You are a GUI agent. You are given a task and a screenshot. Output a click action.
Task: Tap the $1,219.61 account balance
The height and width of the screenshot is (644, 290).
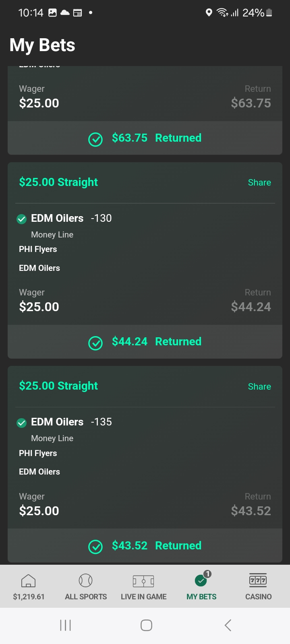click(x=29, y=597)
